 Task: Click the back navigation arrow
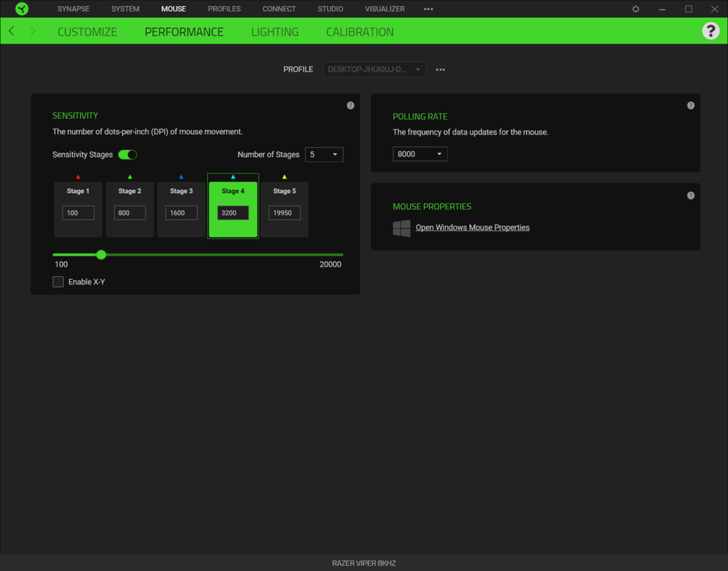(11, 31)
